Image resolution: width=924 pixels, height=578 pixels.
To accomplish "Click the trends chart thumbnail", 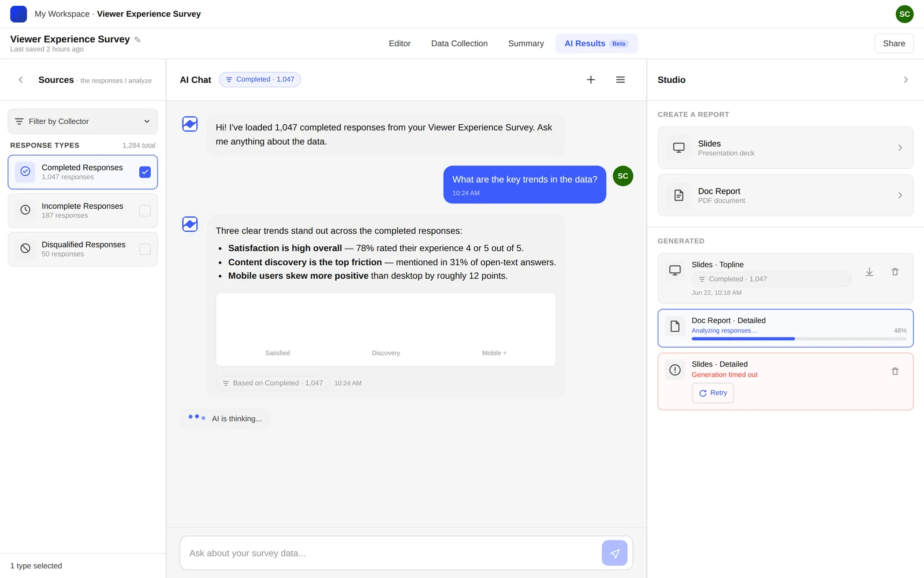I will click(386, 329).
